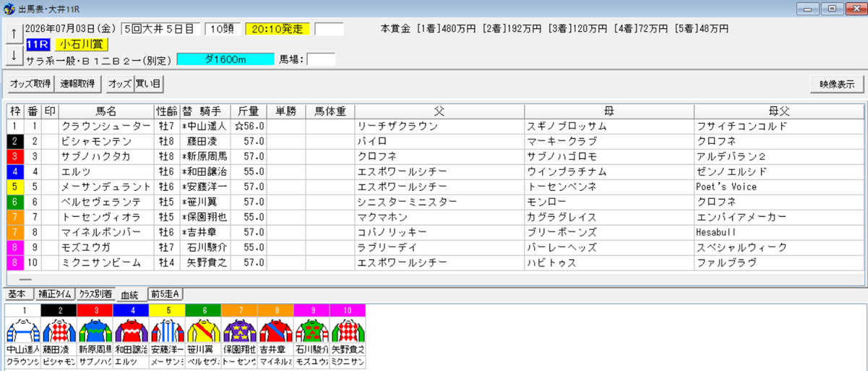Click the 性齢 column header
This screenshot has width=868, height=371.
click(166, 111)
